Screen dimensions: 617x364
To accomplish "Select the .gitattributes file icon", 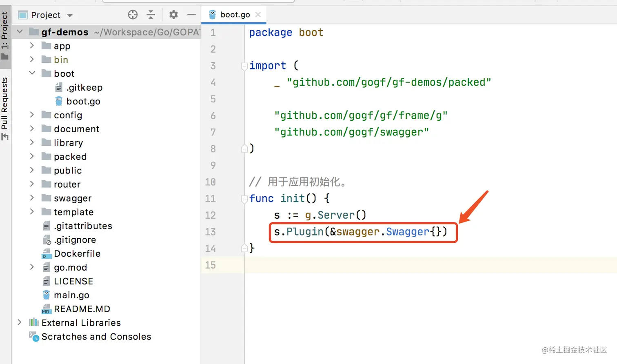I will [46, 226].
